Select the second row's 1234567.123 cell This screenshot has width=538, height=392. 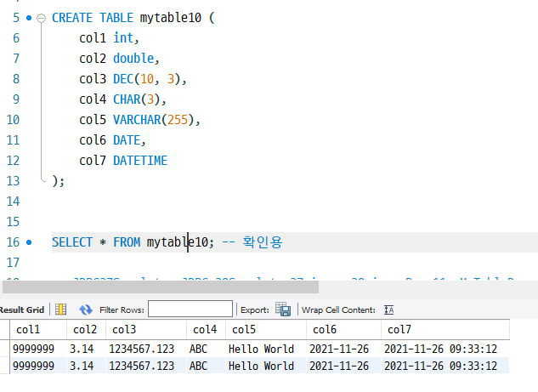click(x=146, y=366)
